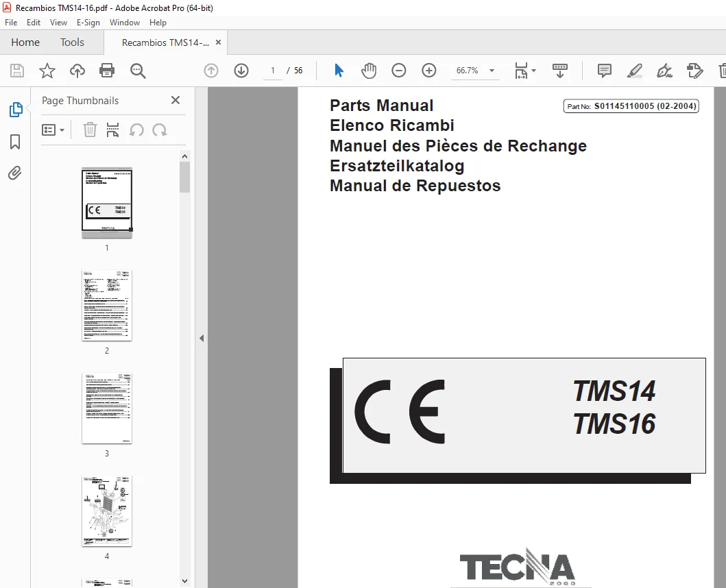Open Page Thumbnails panel icon in sidebar
The image size is (726, 588).
tap(16, 110)
